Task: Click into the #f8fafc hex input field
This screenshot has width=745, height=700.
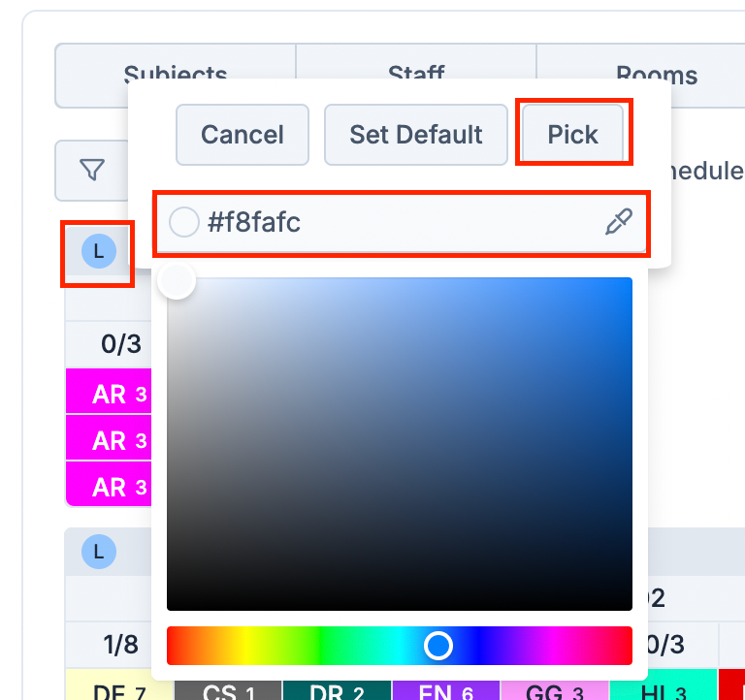Action: [x=401, y=222]
